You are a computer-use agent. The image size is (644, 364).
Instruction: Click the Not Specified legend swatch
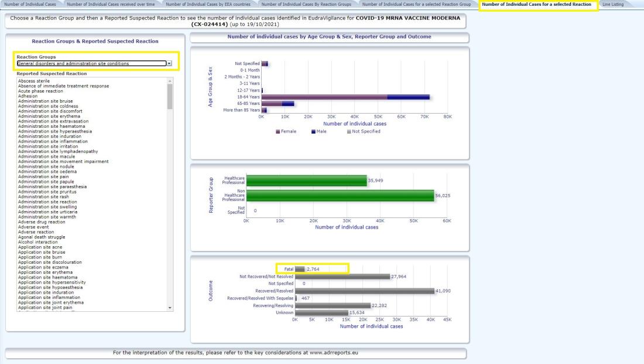(x=349, y=132)
